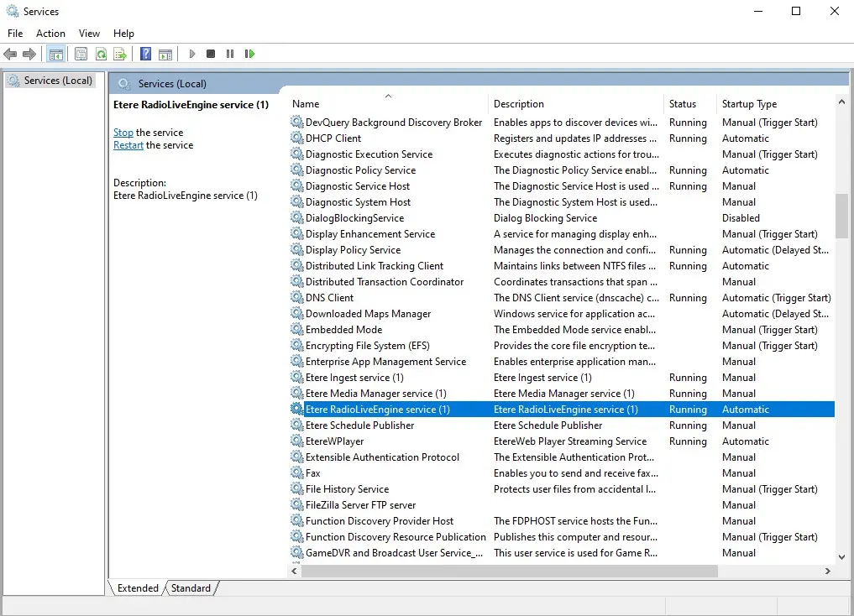
Task: Click the Restart the service link
Action: pyautogui.click(x=128, y=145)
